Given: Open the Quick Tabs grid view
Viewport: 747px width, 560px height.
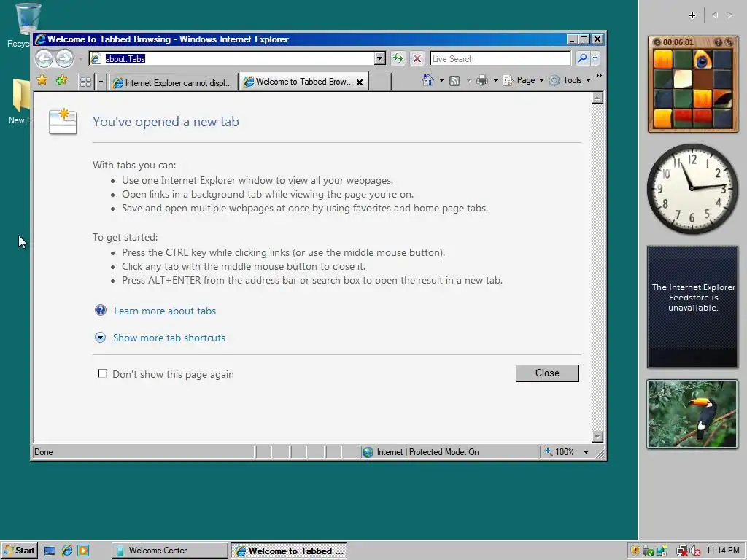Looking at the screenshot, I should click(86, 82).
